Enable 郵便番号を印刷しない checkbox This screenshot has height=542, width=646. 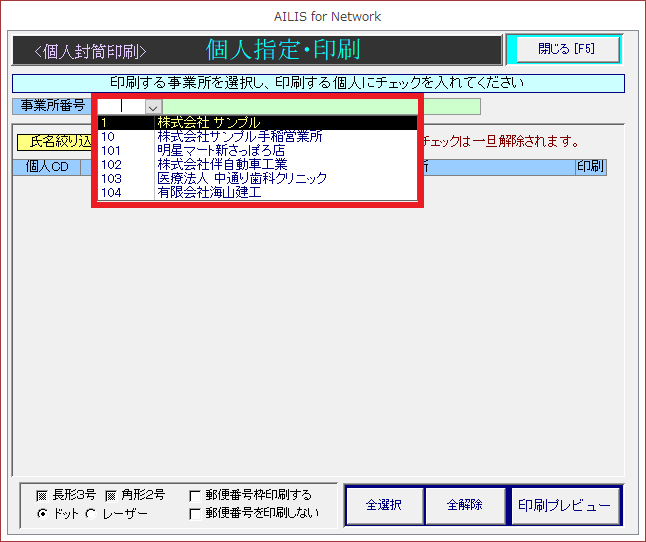click(x=196, y=514)
